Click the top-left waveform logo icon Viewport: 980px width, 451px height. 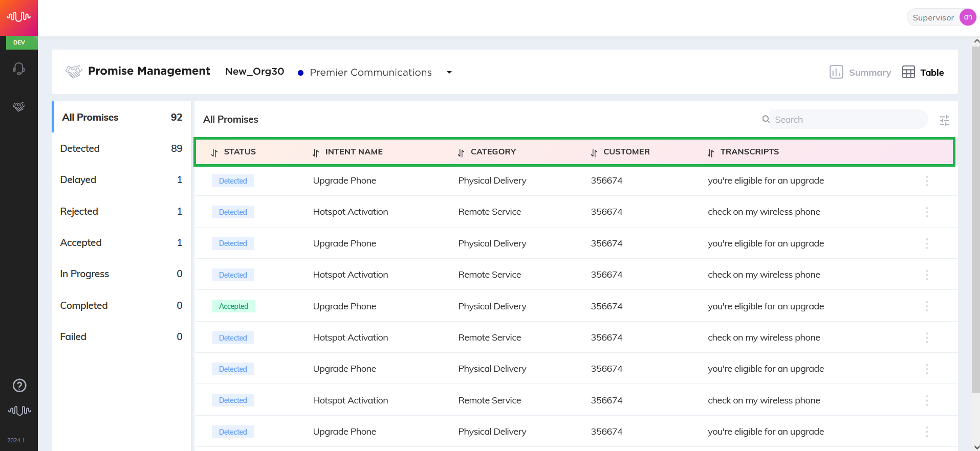click(x=19, y=17)
